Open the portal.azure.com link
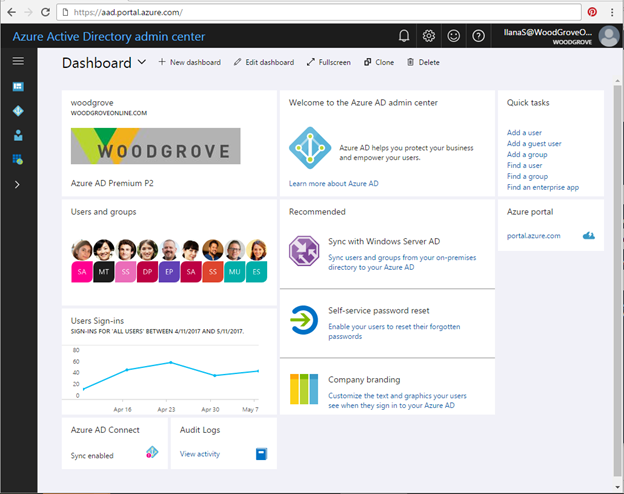The image size is (624, 494). click(x=533, y=236)
